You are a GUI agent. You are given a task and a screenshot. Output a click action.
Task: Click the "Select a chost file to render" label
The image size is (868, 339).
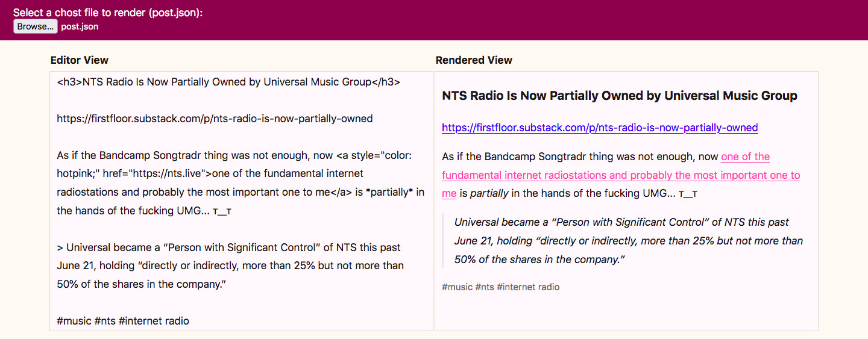tap(107, 13)
